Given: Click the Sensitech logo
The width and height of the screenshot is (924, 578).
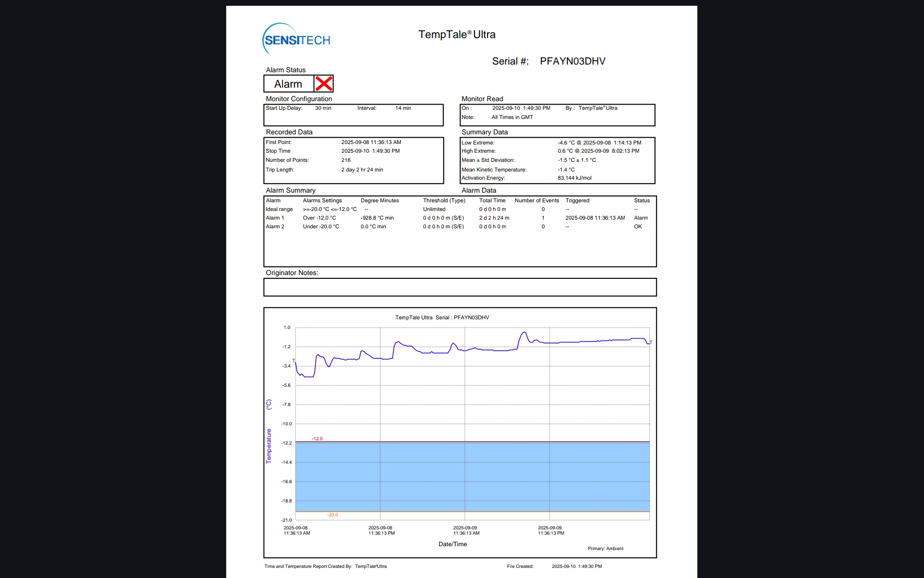Looking at the screenshot, I should [x=296, y=39].
